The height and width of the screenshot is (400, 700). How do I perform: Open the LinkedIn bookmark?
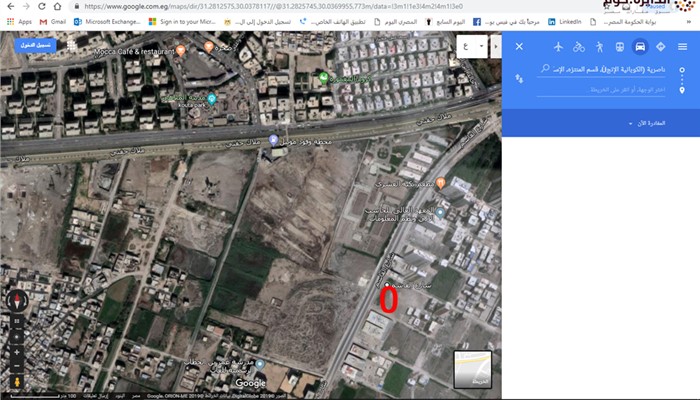tap(565, 21)
